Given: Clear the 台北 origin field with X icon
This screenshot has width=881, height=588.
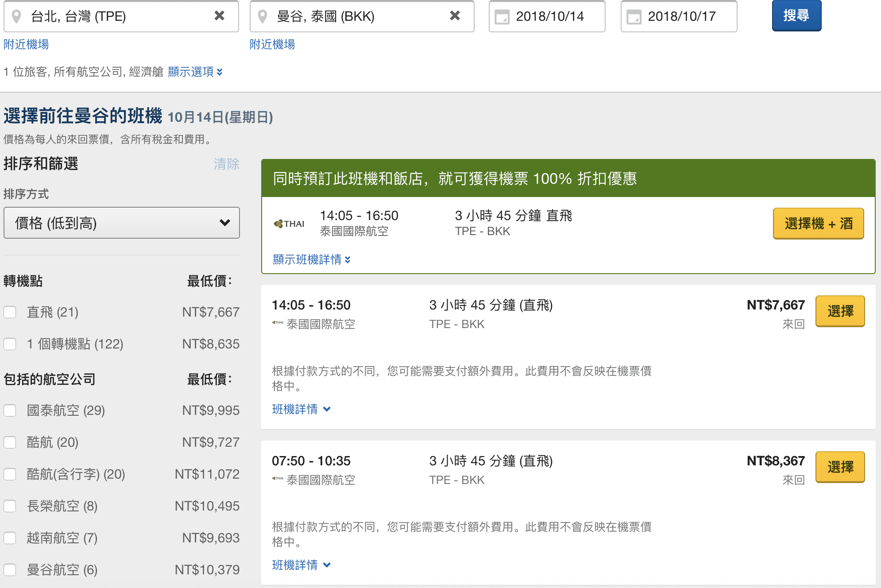Looking at the screenshot, I should point(219,16).
